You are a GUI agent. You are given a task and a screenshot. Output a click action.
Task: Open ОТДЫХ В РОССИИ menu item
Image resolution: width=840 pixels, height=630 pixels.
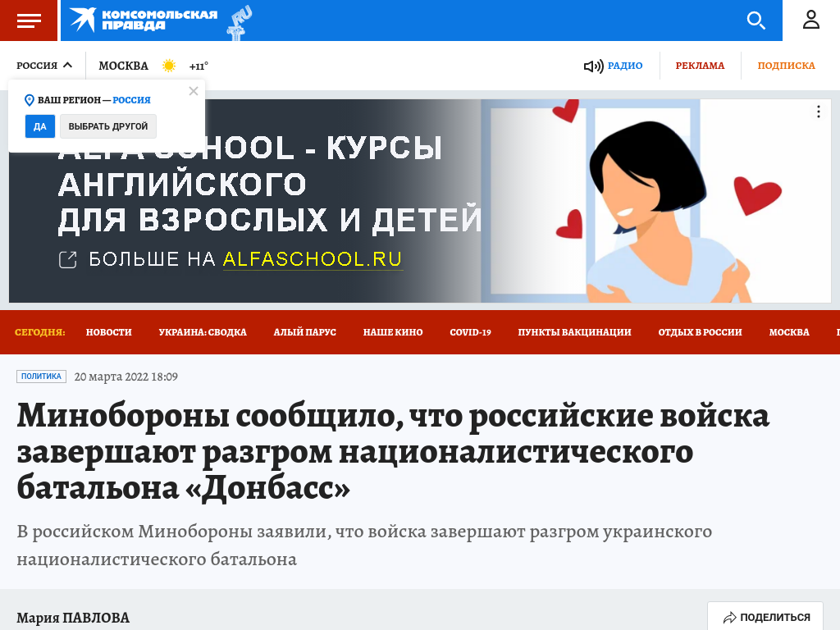(700, 332)
